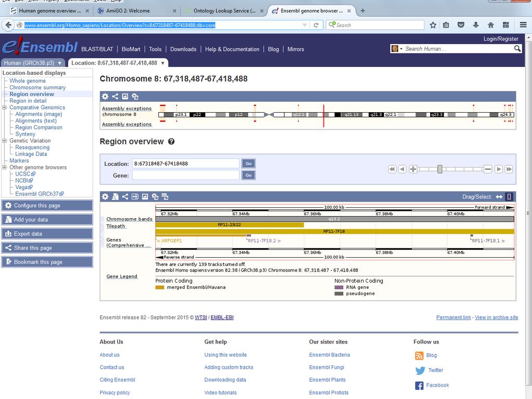Zoom out with minus button
The image size is (532, 399).
(488, 169)
